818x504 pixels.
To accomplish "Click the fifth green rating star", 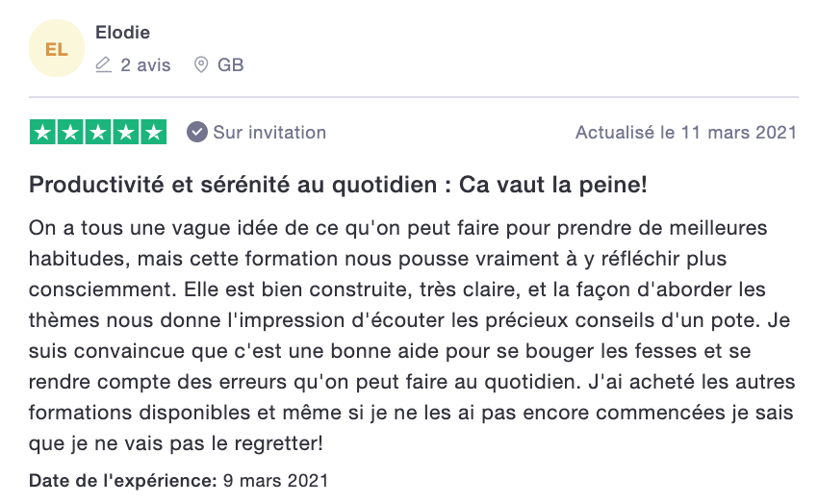I will coord(154,132).
